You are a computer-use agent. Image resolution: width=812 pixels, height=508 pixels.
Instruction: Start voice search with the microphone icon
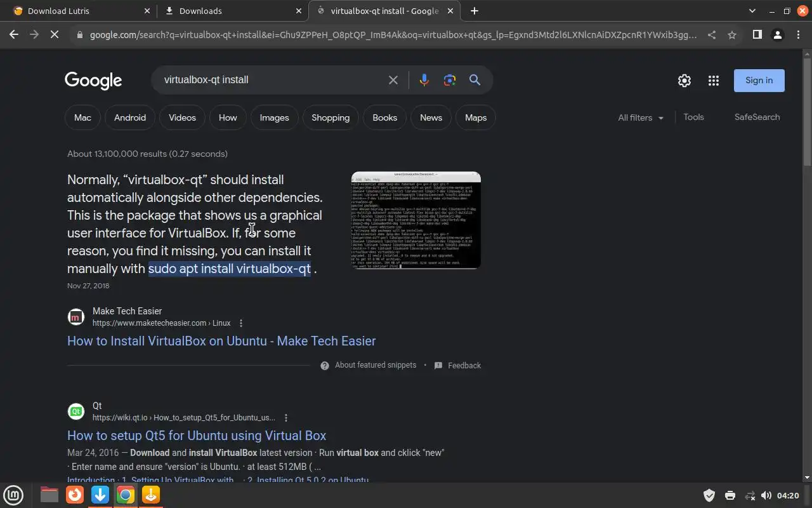click(x=424, y=80)
